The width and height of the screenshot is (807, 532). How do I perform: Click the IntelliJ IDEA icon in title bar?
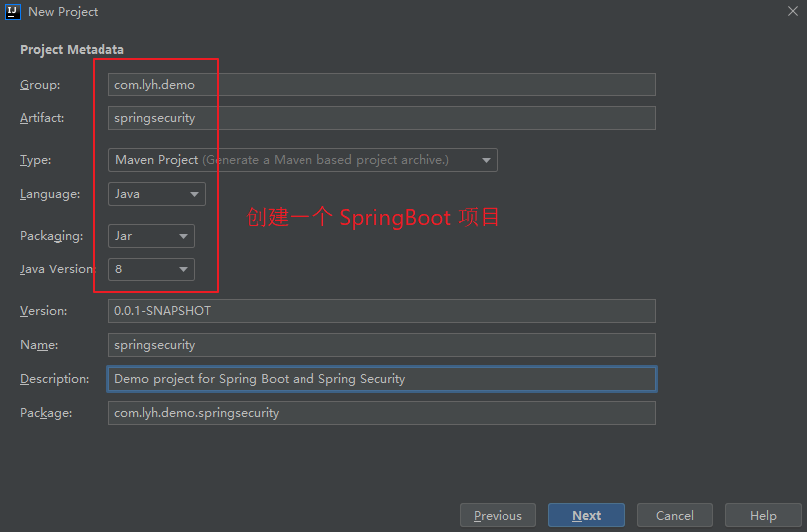click(x=12, y=11)
